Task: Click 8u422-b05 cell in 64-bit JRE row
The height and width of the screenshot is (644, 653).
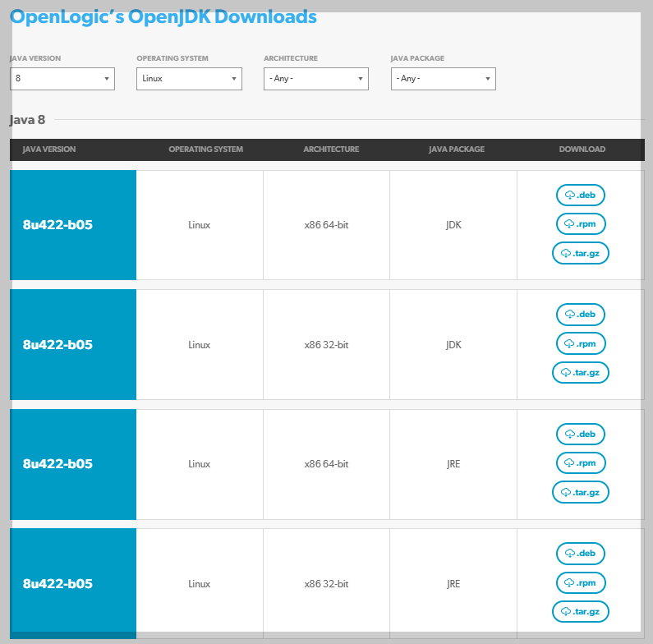Action: point(73,464)
